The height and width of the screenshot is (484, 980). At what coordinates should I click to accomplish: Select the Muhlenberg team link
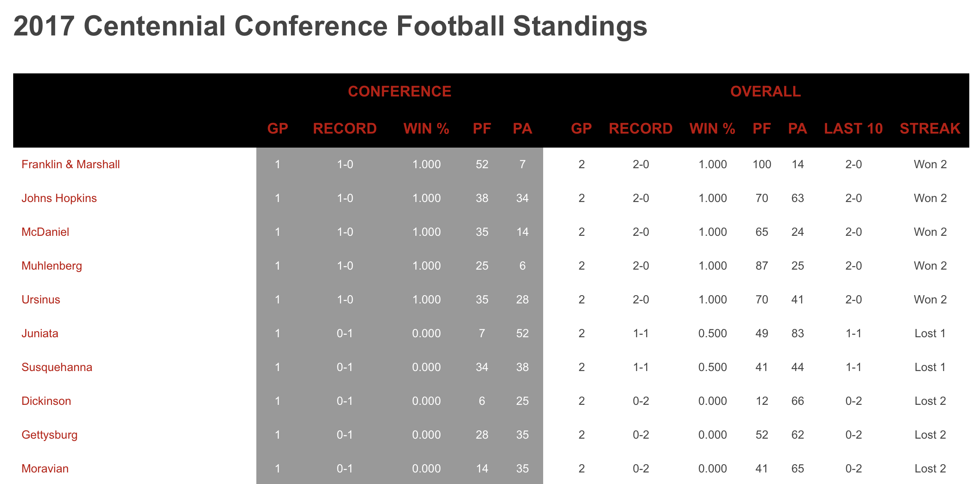pyautogui.click(x=52, y=266)
